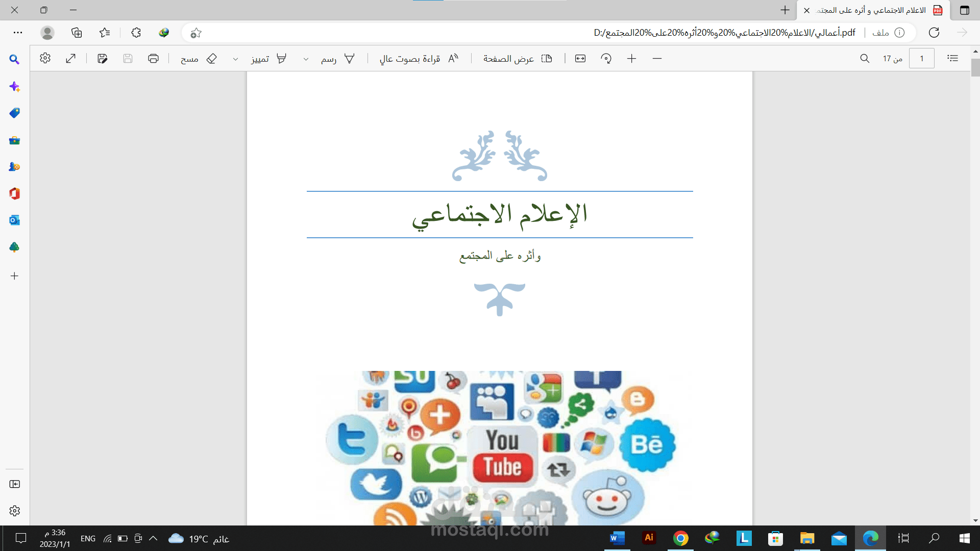Click the Save disk icon
Screen dimensions: 980x551
coord(128,58)
